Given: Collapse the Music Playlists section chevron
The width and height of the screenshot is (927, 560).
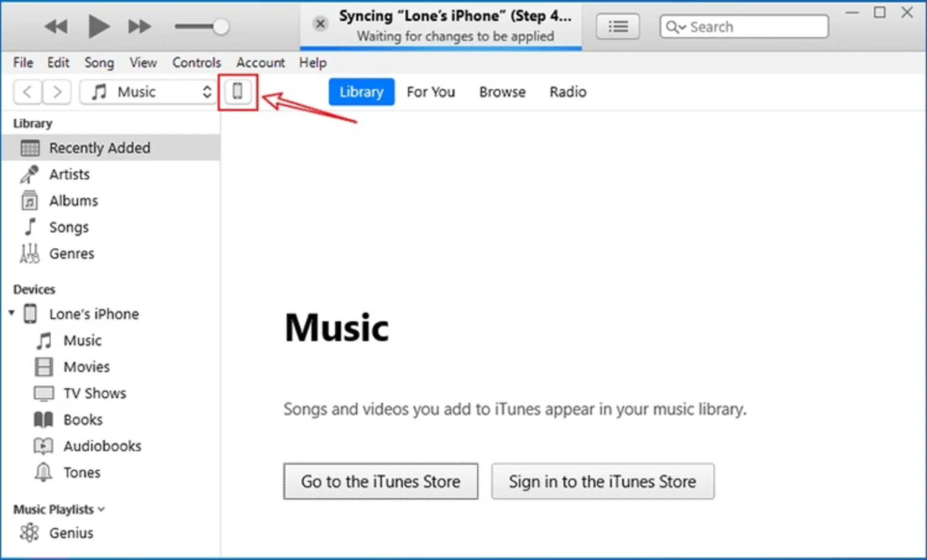Looking at the screenshot, I should pyautogui.click(x=101, y=509).
